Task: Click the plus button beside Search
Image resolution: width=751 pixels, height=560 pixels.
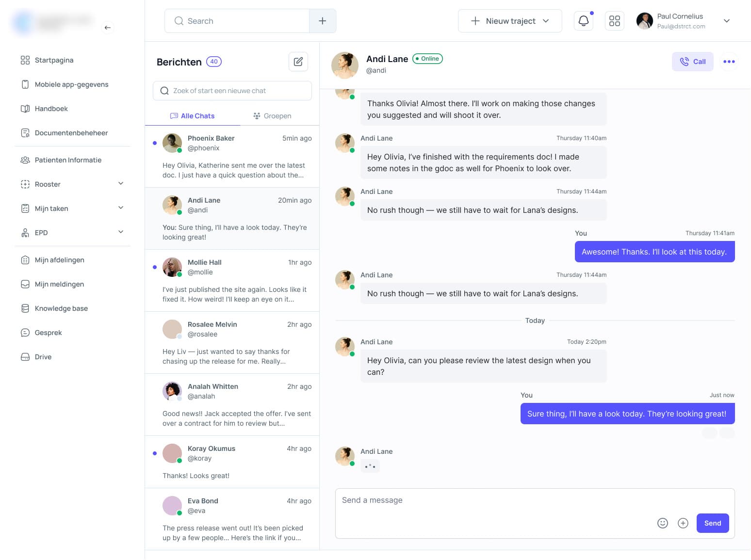Action: (x=323, y=21)
